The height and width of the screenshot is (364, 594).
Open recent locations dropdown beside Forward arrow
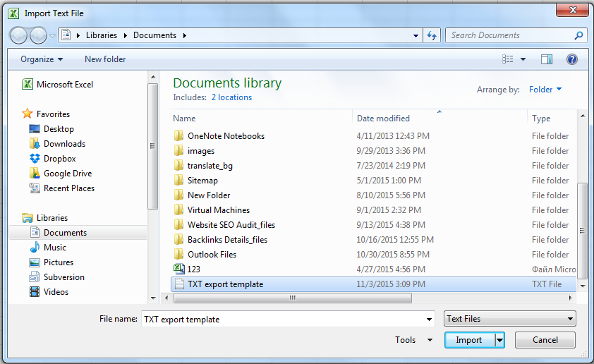click(x=53, y=36)
